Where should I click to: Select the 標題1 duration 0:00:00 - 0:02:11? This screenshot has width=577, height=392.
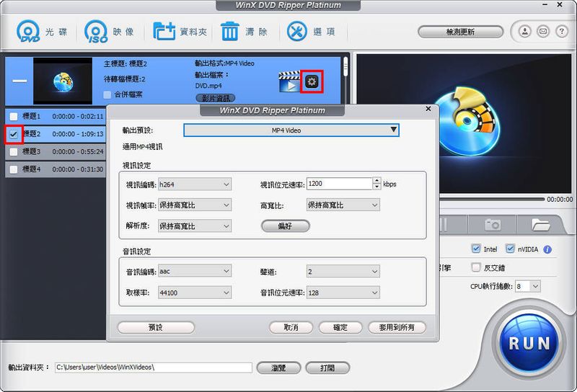tap(78, 117)
